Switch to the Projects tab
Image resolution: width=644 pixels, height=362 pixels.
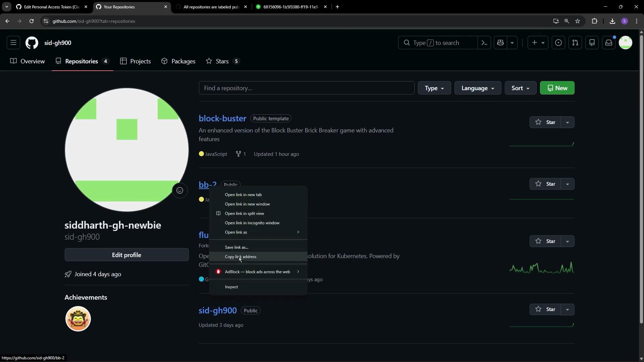(x=136, y=61)
